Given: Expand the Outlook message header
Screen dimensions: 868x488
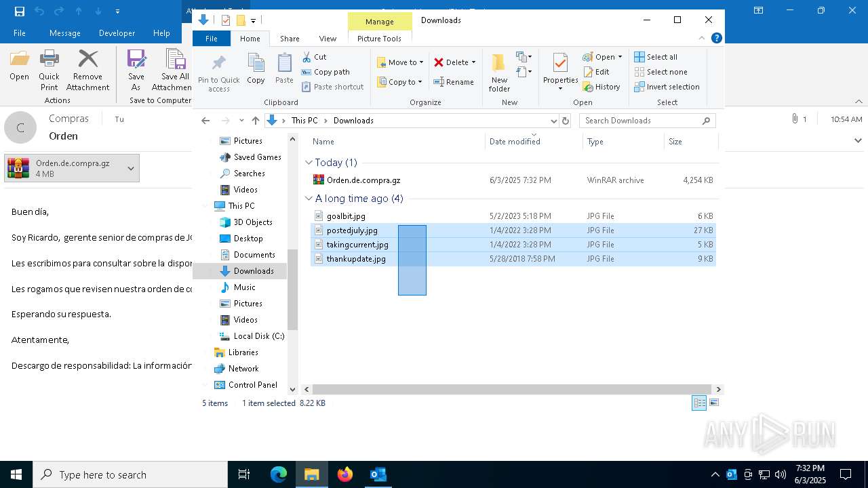Looking at the screenshot, I should [858, 140].
